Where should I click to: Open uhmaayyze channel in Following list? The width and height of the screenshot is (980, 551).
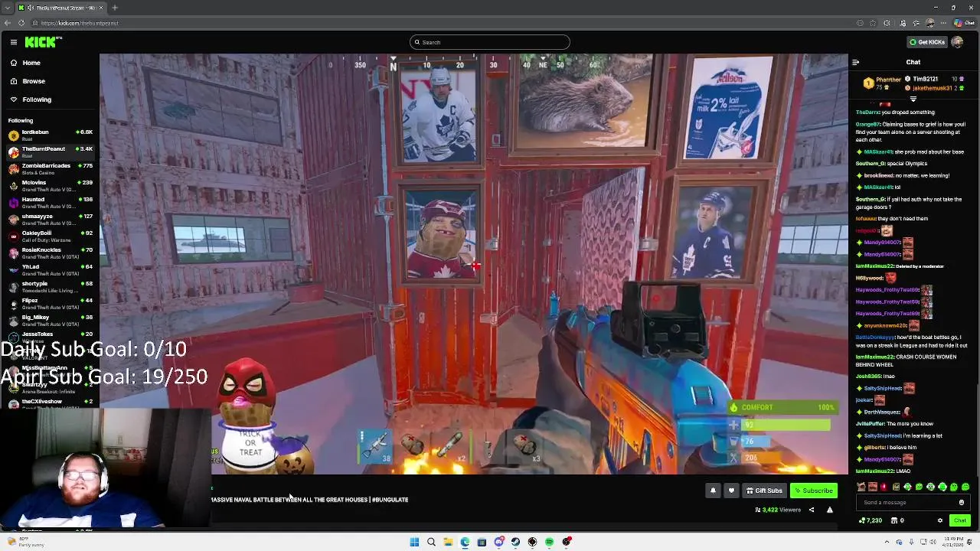(x=50, y=219)
